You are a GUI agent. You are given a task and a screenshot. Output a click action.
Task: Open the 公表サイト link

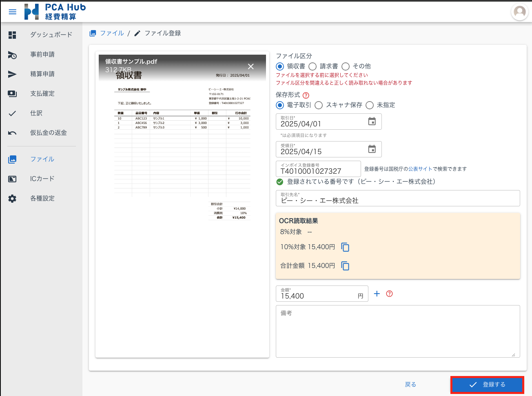click(420, 169)
